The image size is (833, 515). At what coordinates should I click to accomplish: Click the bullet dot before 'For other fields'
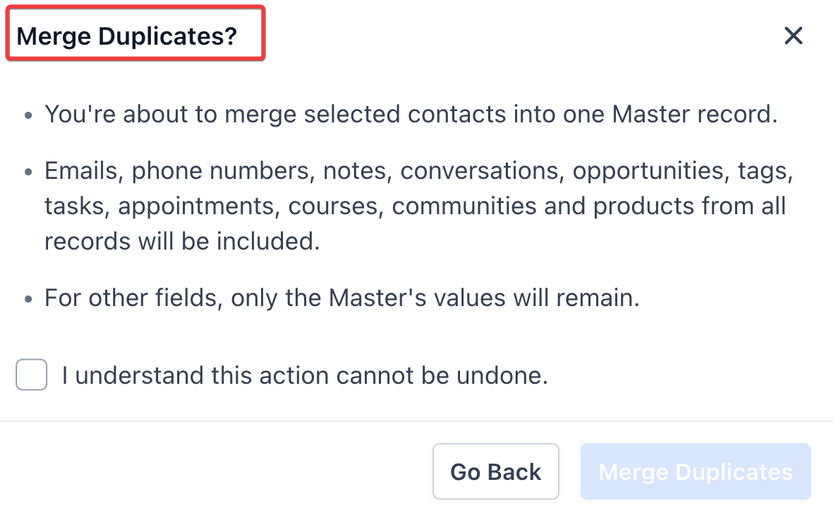[x=28, y=299]
